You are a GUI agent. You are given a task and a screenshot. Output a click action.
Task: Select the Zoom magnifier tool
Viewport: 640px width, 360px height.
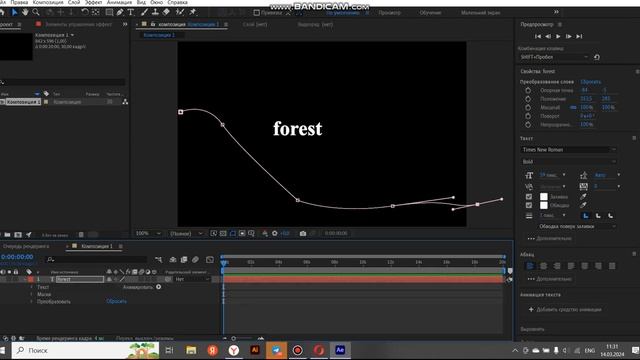[x=36, y=12]
